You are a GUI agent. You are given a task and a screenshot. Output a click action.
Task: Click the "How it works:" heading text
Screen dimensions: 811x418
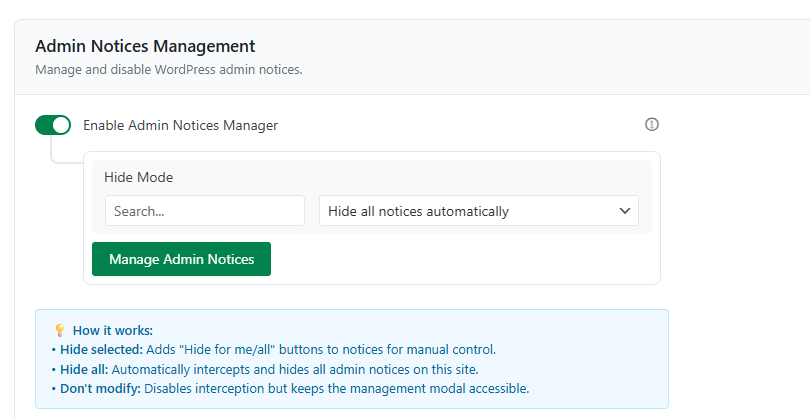coord(113,330)
